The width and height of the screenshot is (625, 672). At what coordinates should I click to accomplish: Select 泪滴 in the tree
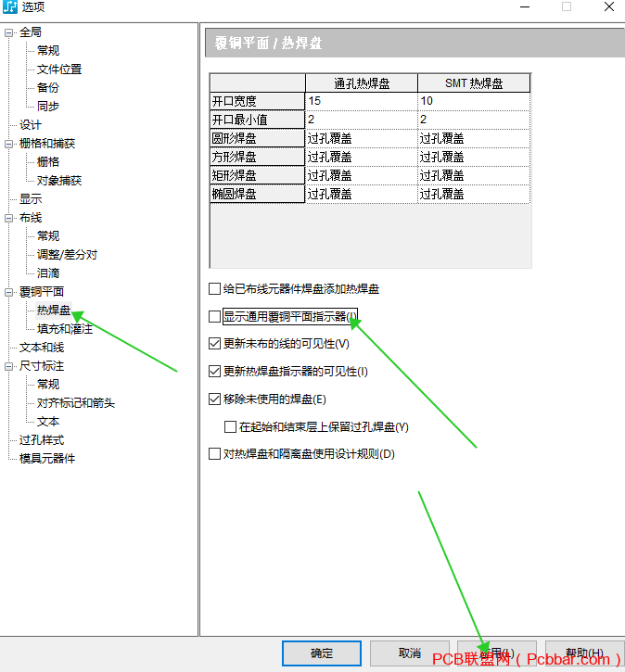pos(48,273)
